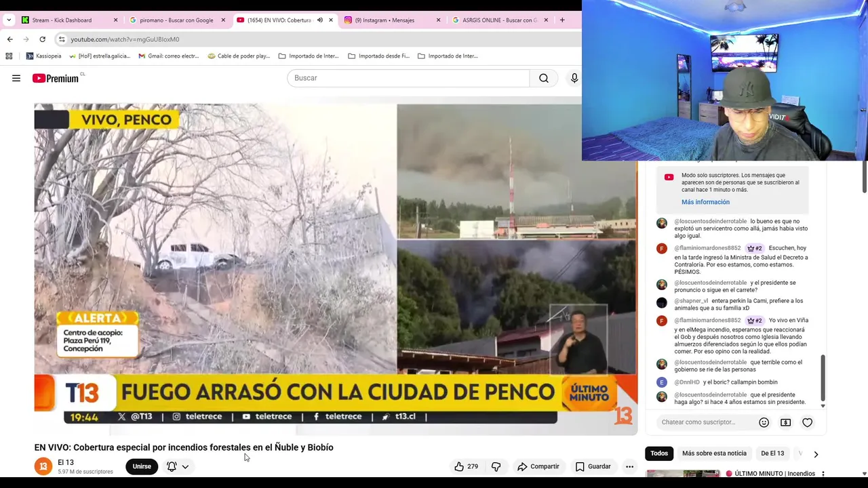
Task: Select the 'Todos' filter chip
Action: coord(659,453)
